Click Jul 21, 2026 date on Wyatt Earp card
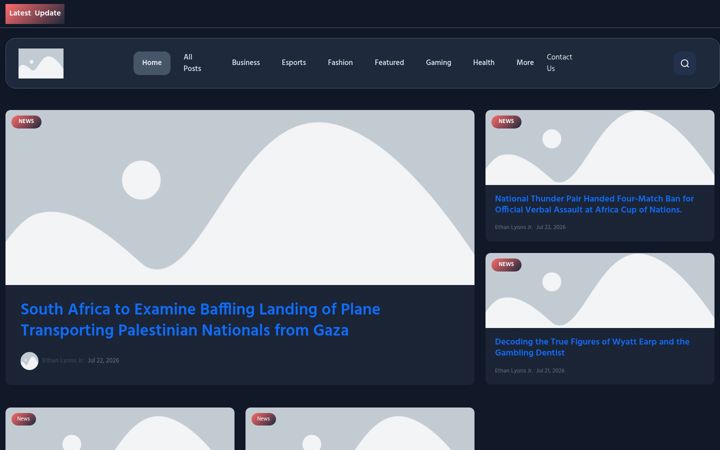720x450 pixels. [550, 371]
